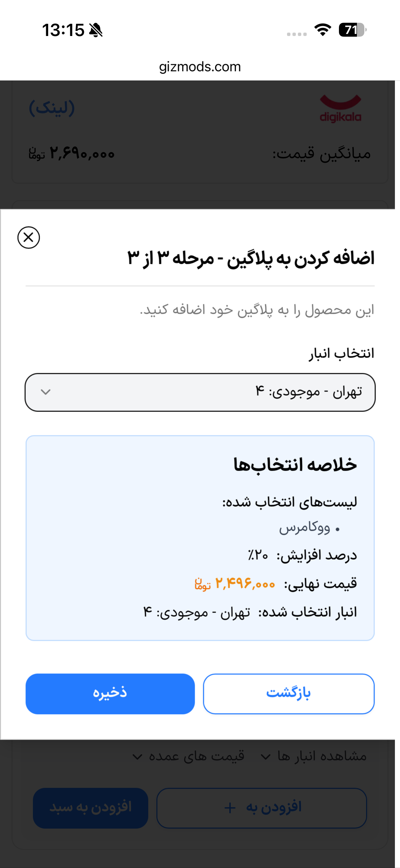This screenshot has height=868, width=400.
Task: Click the Digikala logo
Action: (340, 109)
